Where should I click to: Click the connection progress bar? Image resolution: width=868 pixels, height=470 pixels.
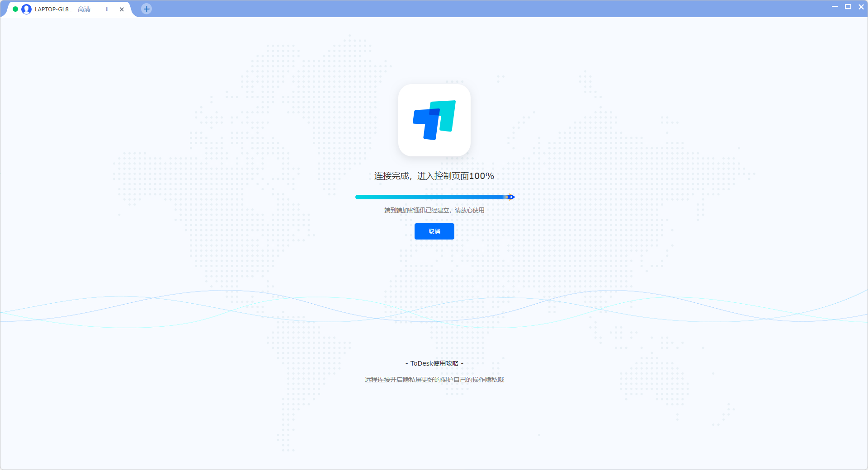(435, 197)
